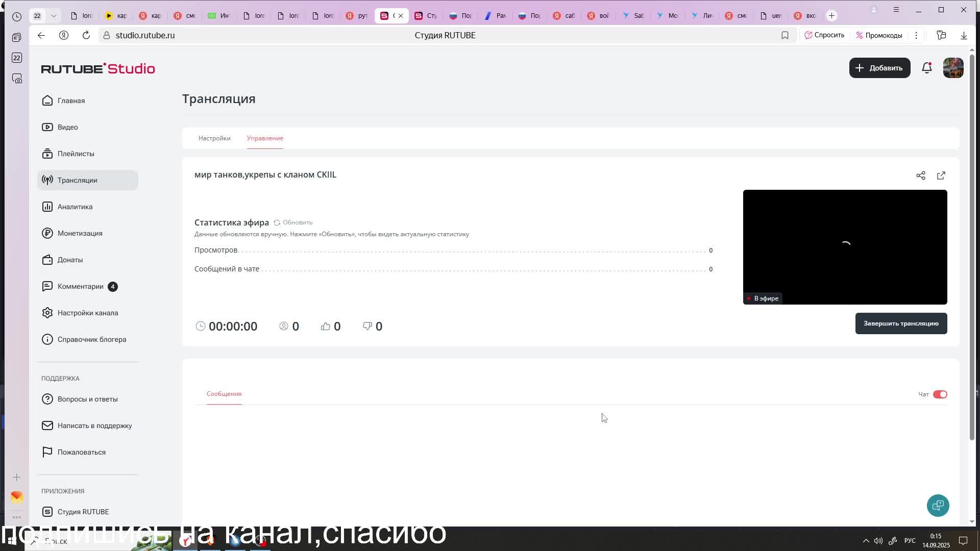980x551 pixels.
Task: Open notifications bell
Action: (x=926, y=68)
